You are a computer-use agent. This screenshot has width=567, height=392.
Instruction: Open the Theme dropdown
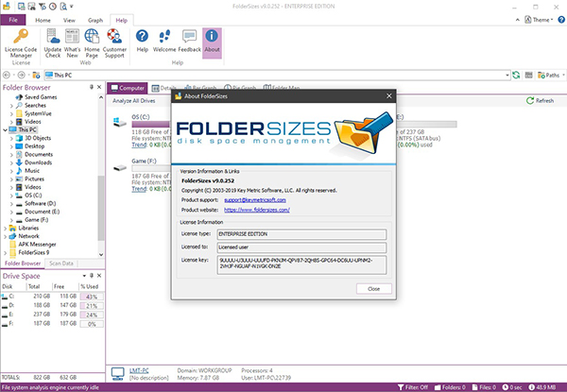[x=540, y=20]
